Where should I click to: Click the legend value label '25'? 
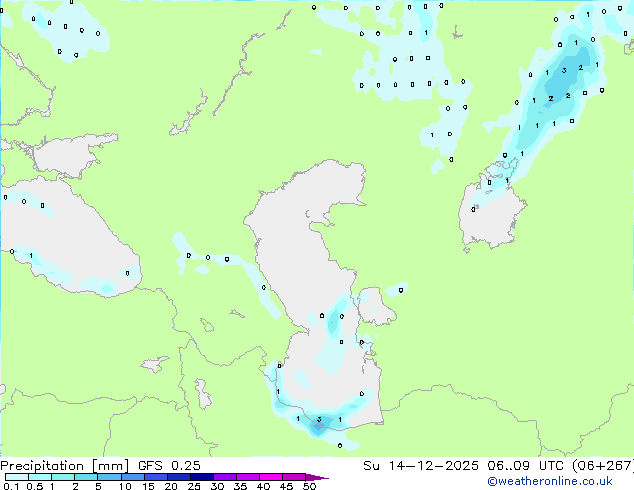click(x=194, y=486)
